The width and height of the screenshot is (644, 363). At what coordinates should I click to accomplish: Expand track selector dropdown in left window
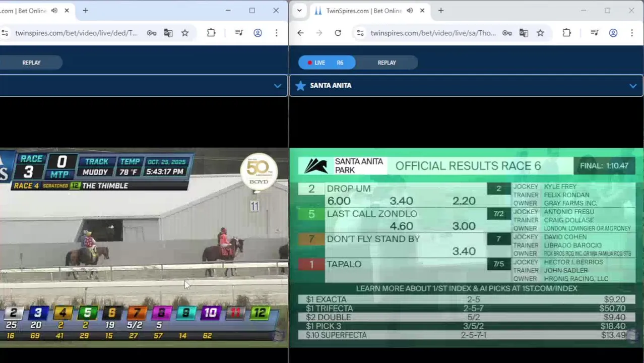277,86
